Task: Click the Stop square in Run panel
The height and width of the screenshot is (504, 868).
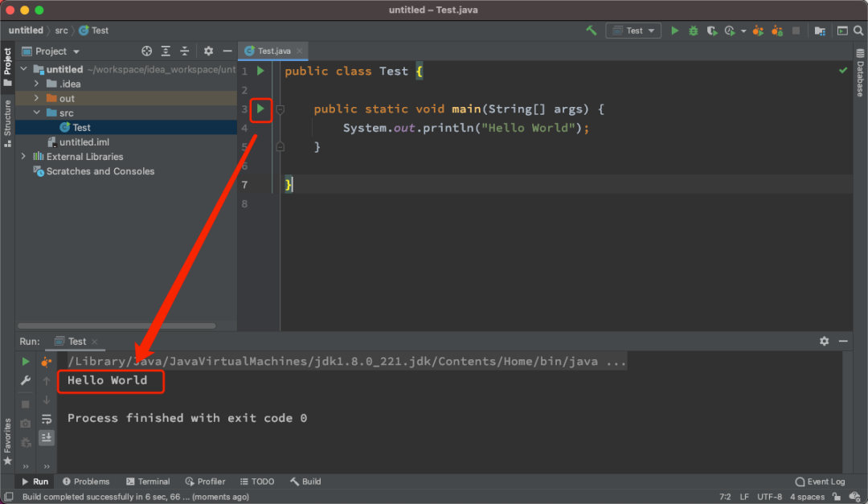Action: pos(26,404)
